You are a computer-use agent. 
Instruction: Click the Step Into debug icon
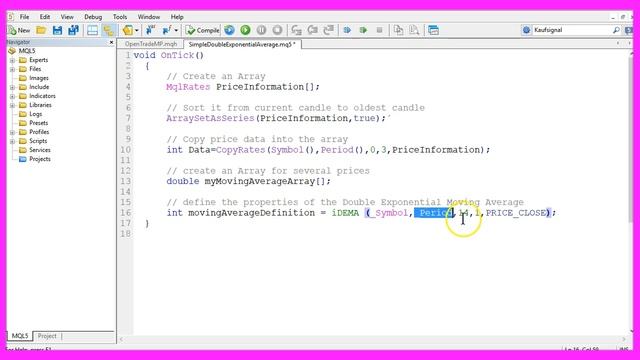[x=297, y=30]
